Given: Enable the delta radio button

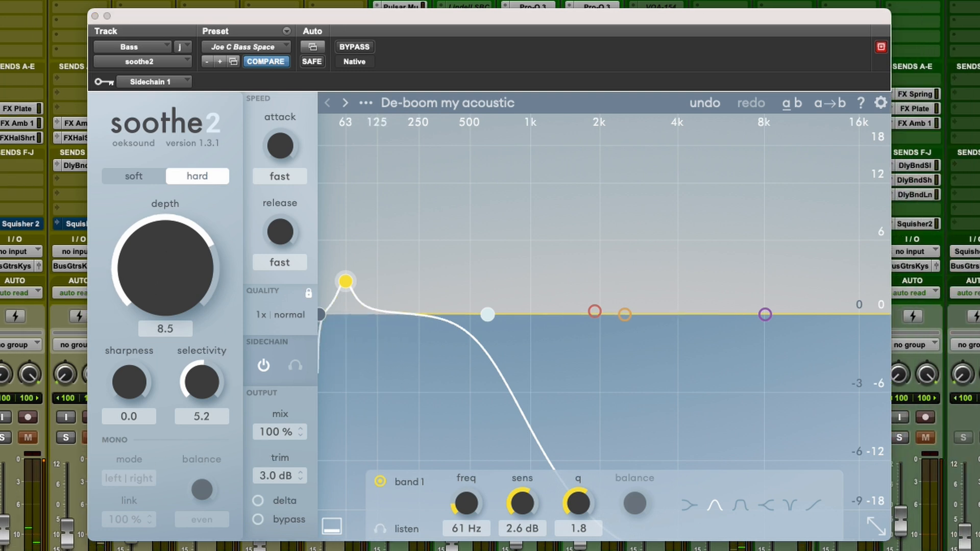Looking at the screenshot, I should pos(258,500).
